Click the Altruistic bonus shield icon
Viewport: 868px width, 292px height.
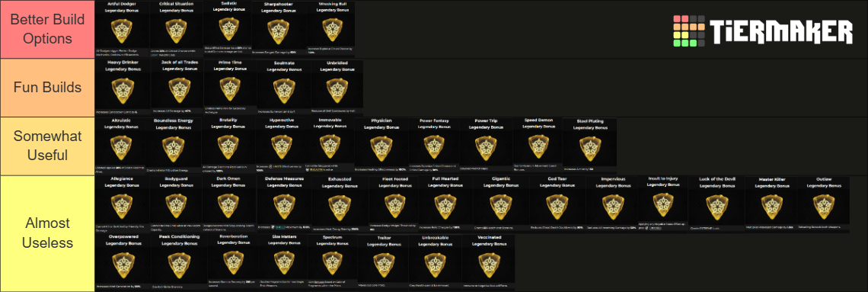[x=122, y=148]
